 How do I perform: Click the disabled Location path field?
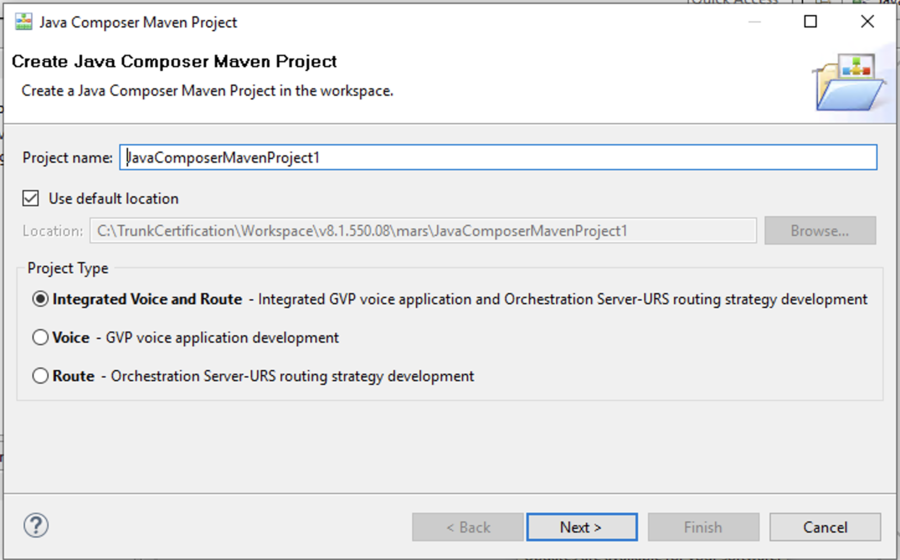[423, 231]
